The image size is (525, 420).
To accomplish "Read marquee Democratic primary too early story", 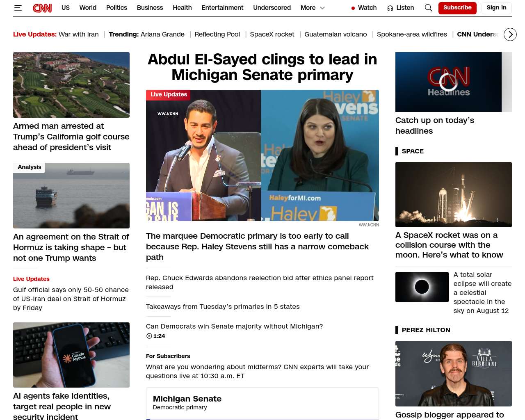I will point(258,247).
